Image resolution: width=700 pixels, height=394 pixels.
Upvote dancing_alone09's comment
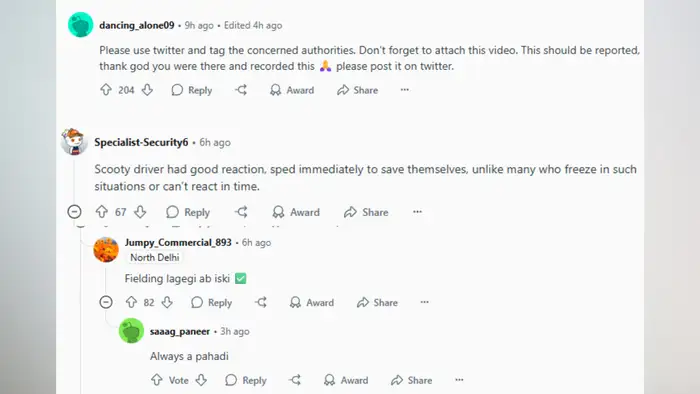(105, 90)
